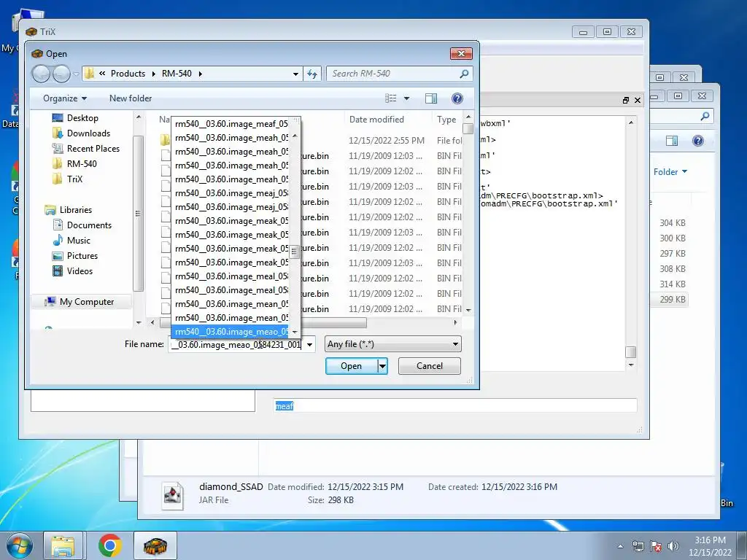Open the Any file (*.*) type dropdown

pos(393,344)
